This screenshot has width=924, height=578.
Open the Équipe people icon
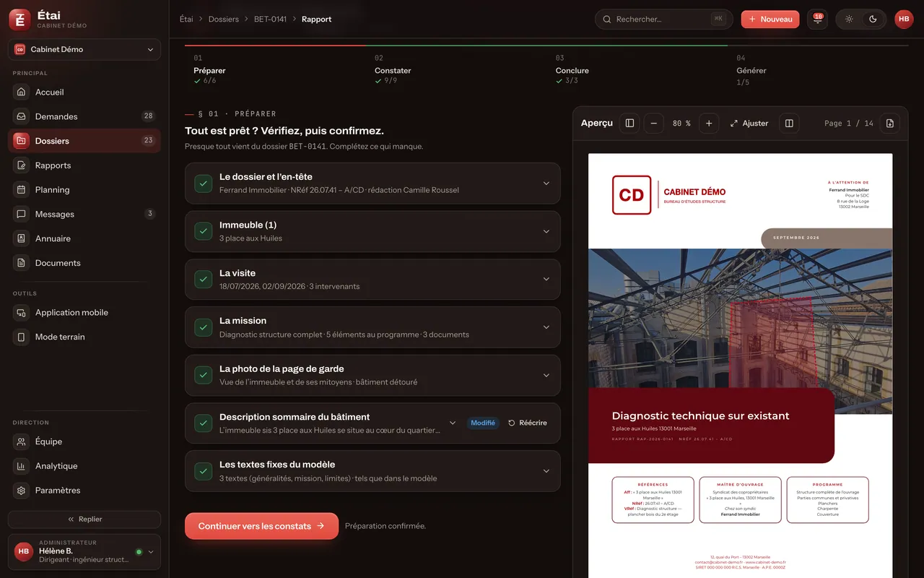[22, 441]
